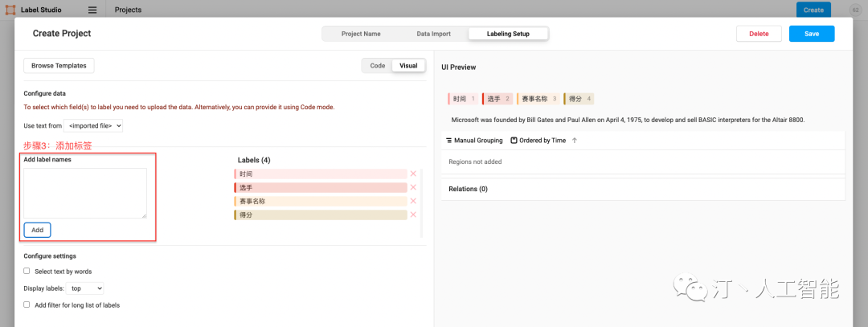The width and height of the screenshot is (868, 327).
Task: Click the UI Preview heading
Action: tap(458, 67)
